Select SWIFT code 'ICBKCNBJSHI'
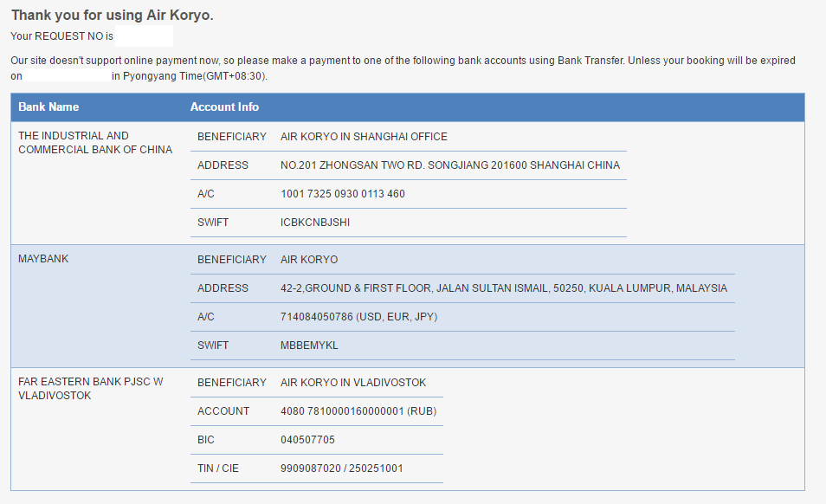 (x=315, y=223)
